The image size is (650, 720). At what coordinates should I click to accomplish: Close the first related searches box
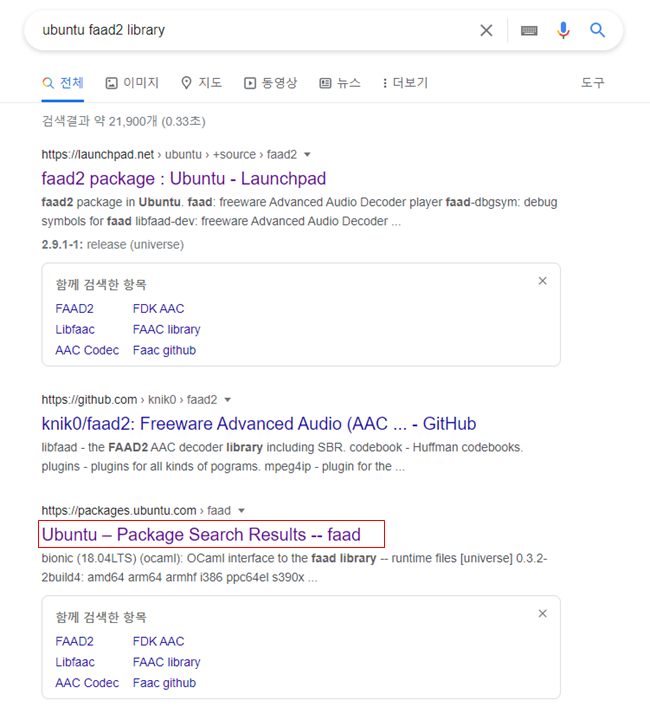click(543, 281)
